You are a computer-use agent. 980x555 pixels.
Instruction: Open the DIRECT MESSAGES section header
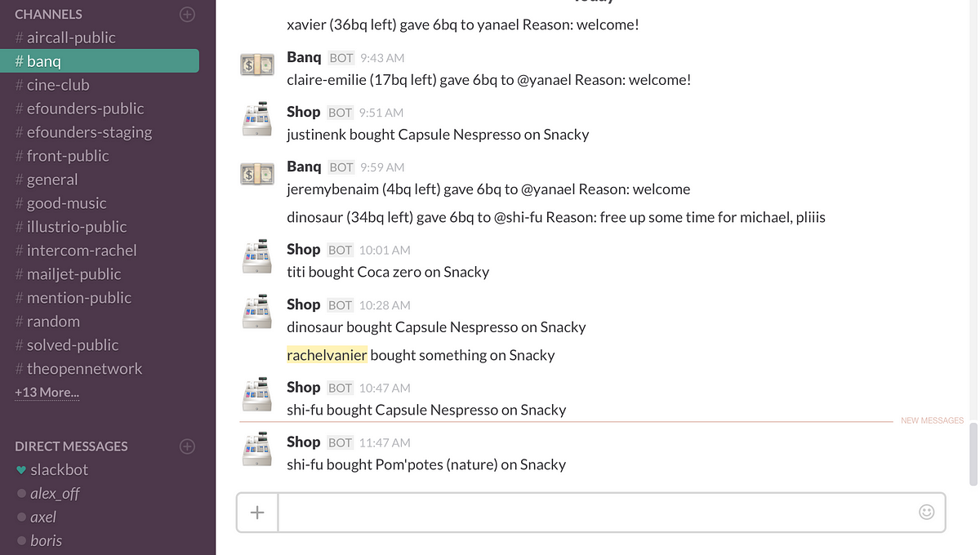point(71,446)
